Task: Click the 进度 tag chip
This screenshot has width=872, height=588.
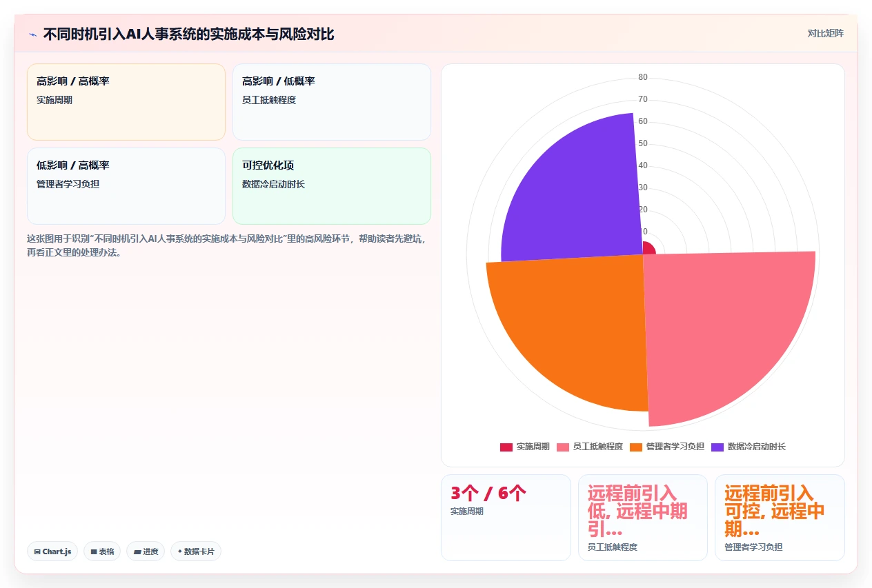Action: pyautogui.click(x=146, y=551)
